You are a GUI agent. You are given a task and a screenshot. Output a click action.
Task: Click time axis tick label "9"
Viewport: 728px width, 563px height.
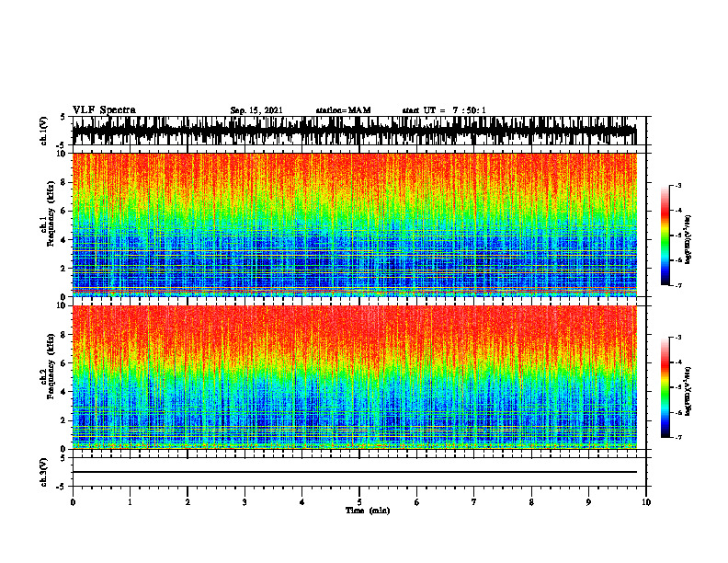click(588, 502)
